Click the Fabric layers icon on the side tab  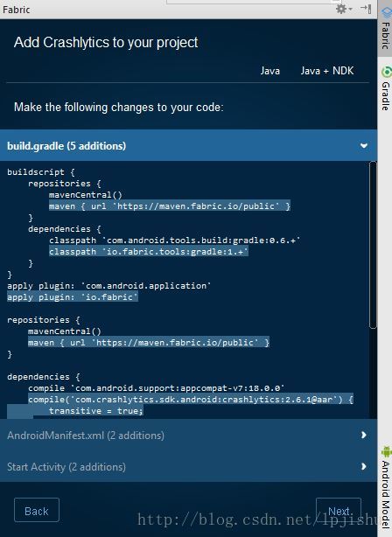[x=386, y=13]
